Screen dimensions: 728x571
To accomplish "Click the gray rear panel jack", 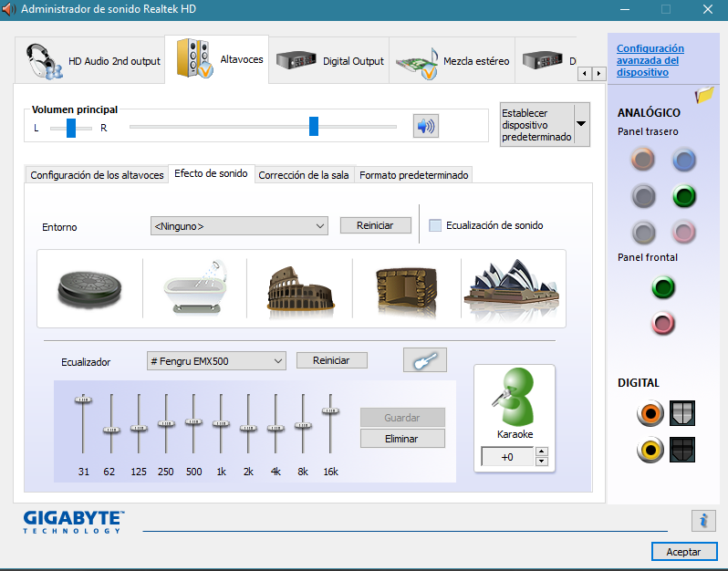I will pyautogui.click(x=643, y=232).
